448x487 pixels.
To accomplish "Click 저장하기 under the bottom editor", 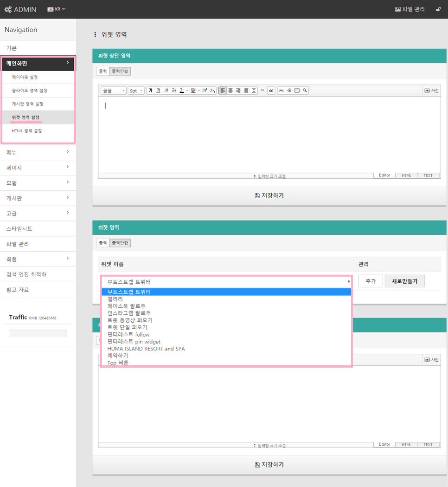I will [269, 465].
